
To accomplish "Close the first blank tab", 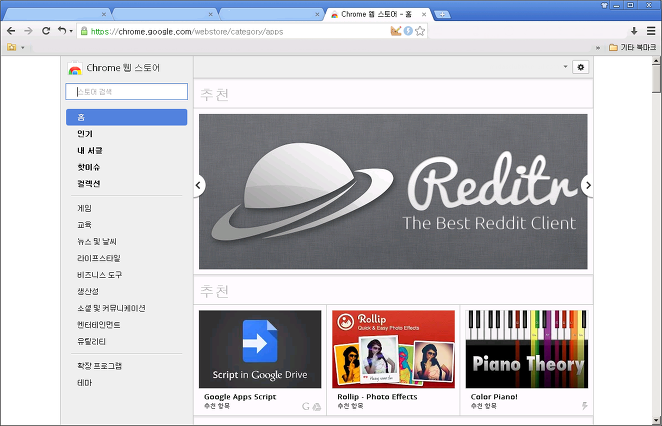I will 104,14.
